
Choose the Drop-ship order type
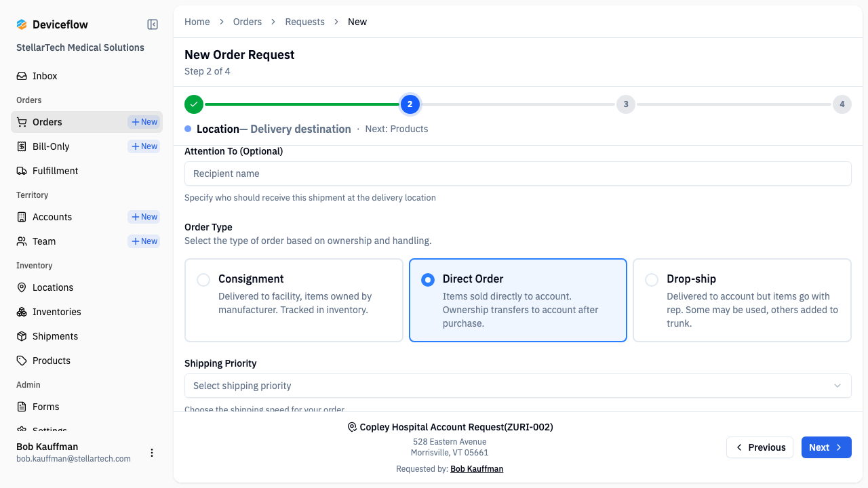click(x=742, y=300)
